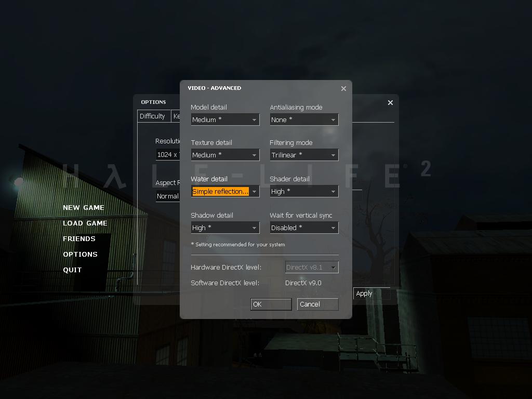Close the Video - Advanced dialog
This screenshot has width=532, height=399.
[343, 88]
